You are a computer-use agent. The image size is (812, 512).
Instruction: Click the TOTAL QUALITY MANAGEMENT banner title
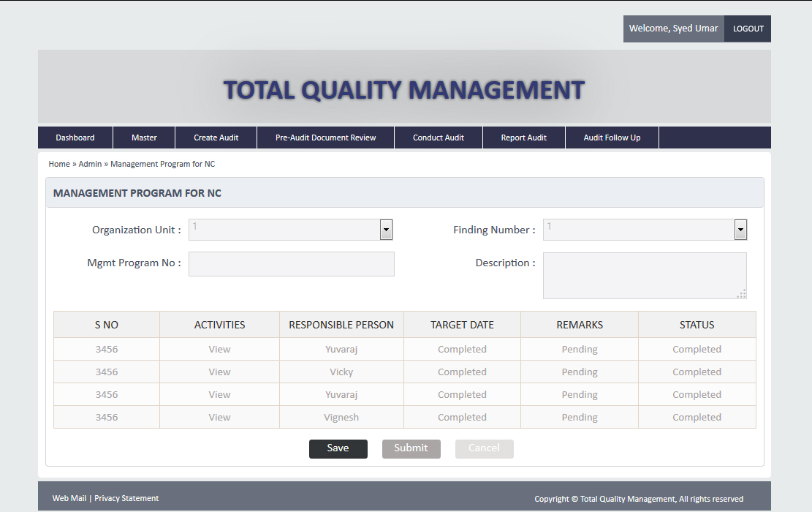click(404, 90)
